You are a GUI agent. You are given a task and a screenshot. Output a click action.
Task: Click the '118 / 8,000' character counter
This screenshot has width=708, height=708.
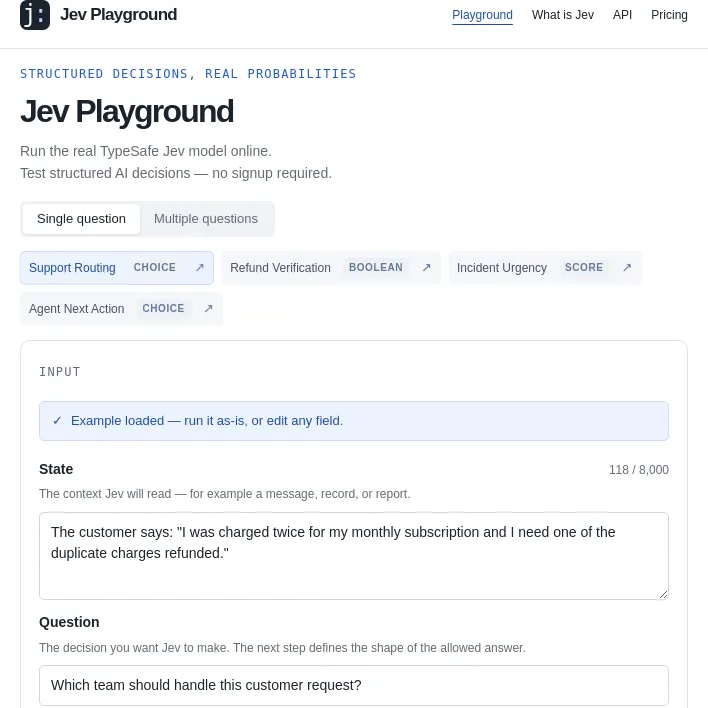(x=638, y=470)
